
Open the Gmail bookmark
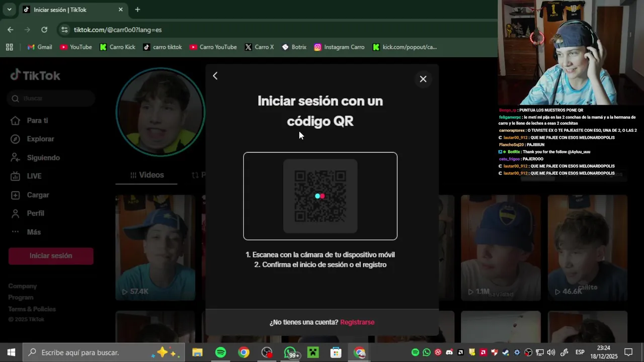tap(40, 47)
